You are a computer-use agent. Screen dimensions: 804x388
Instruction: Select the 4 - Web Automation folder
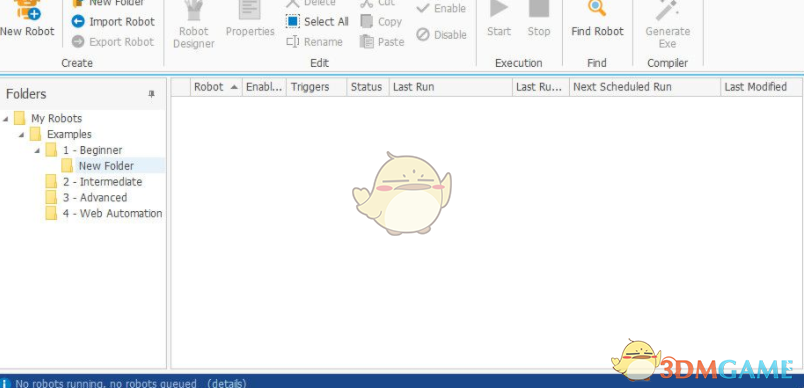coord(112,213)
